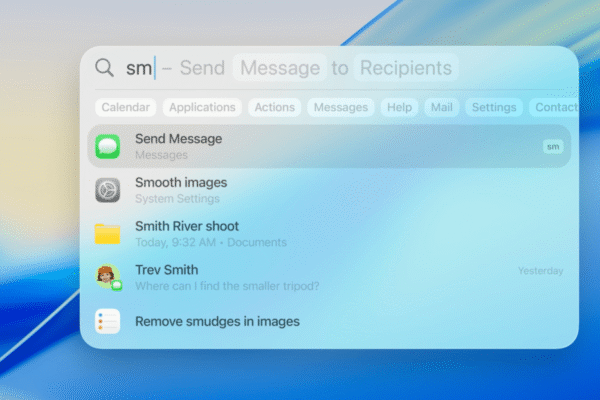The height and width of the screenshot is (400, 600).
Task: Select the partially visible Contacts filter
Action: point(554,107)
